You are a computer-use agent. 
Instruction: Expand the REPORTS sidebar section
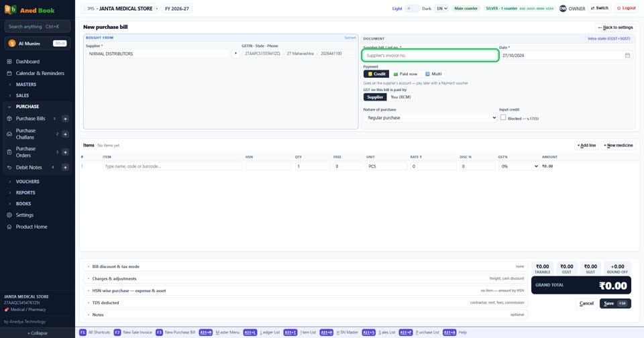click(x=25, y=192)
